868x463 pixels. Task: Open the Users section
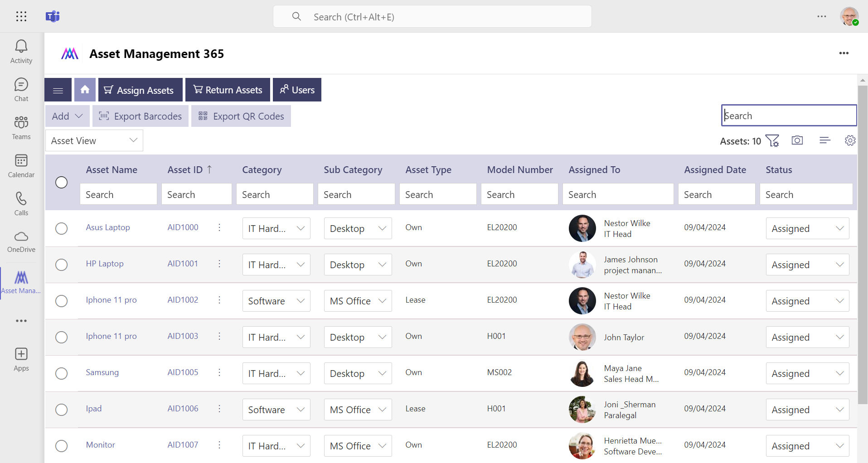click(297, 89)
